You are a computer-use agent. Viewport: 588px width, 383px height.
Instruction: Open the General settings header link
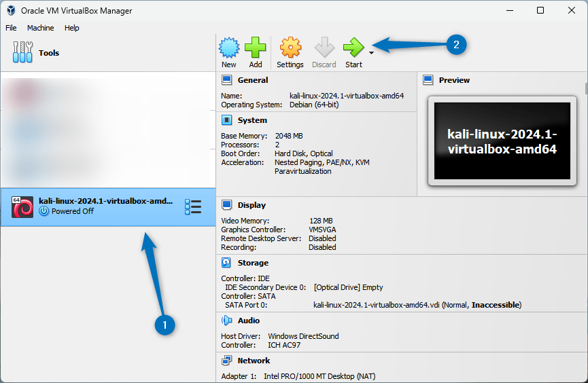pyautogui.click(x=253, y=80)
